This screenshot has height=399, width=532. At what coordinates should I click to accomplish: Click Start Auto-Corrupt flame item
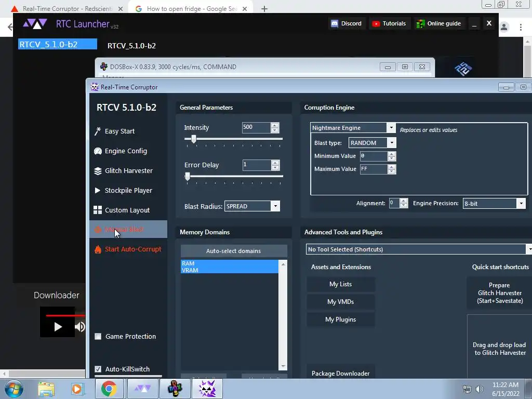pyautogui.click(x=128, y=249)
